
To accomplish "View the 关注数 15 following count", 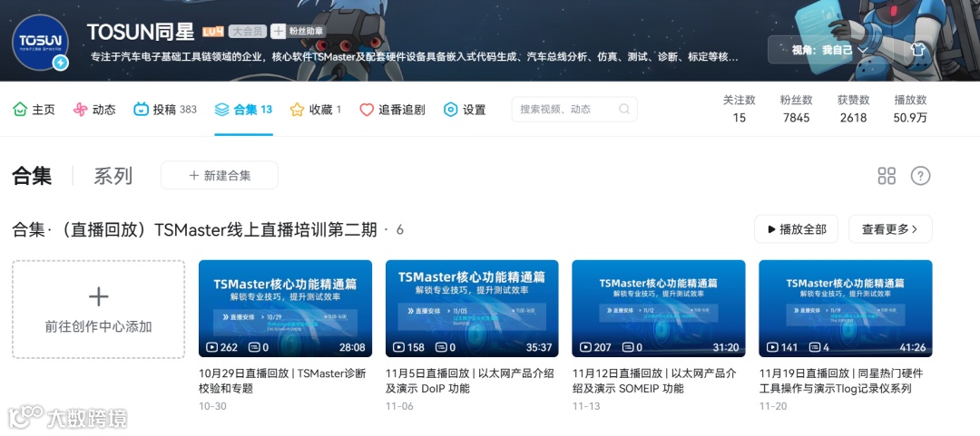I will coord(740,109).
